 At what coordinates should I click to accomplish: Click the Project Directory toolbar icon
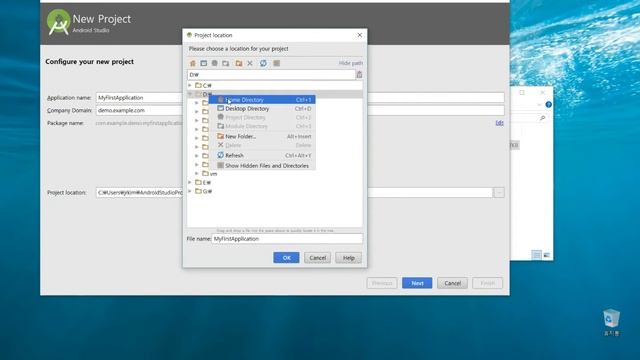[x=214, y=63]
